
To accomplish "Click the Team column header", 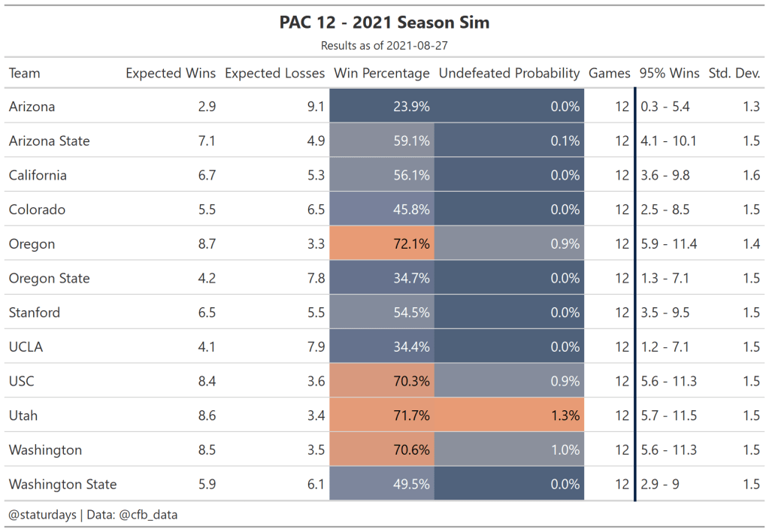I will pyautogui.click(x=25, y=74).
